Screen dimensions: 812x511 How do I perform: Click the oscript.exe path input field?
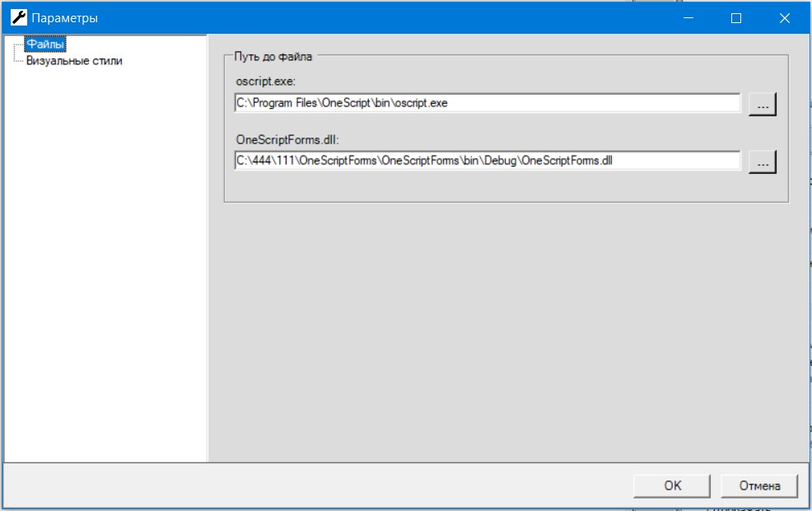pyautogui.click(x=487, y=104)
